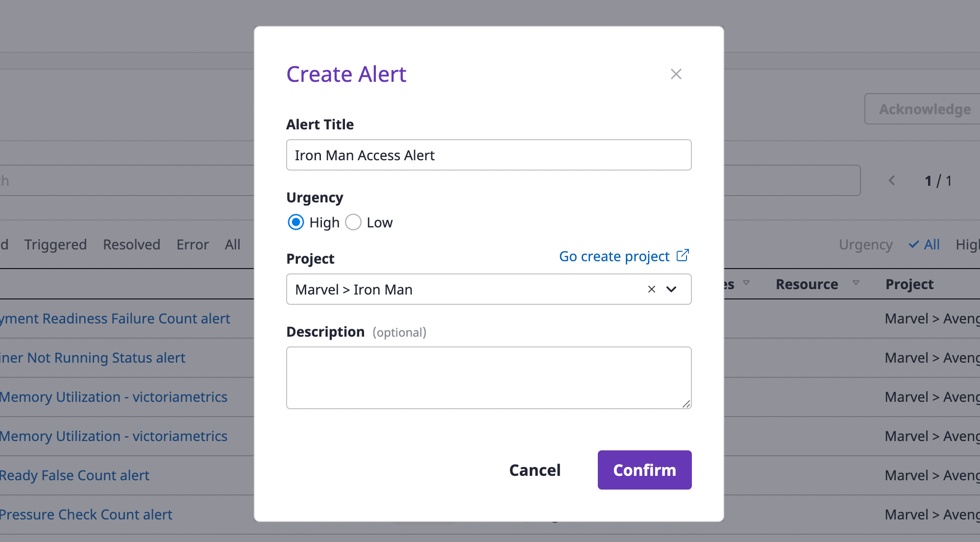980x542 pixels.
Task: Close the Create Alert dialog
Action: [x=676, y=74]
